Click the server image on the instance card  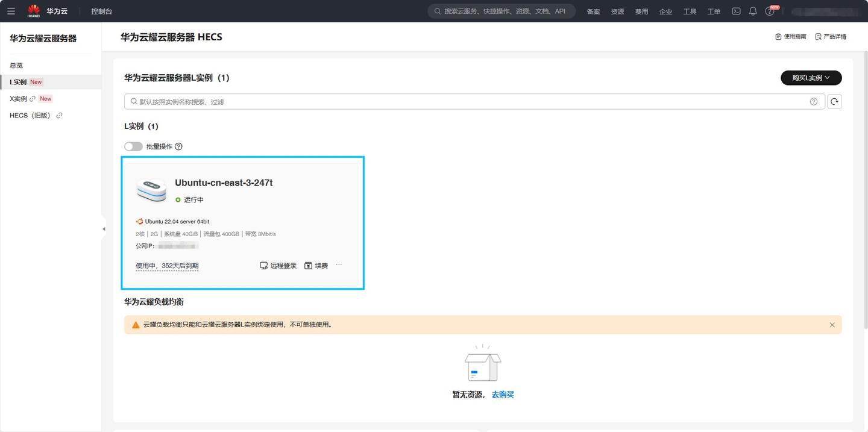click(x=151, y=190)
